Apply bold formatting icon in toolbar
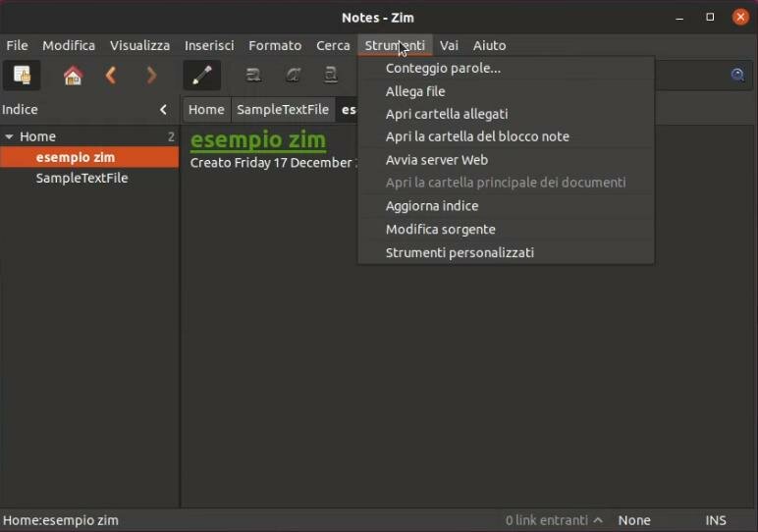This screenshot has width=758, height=532. (x=253, y=76)
